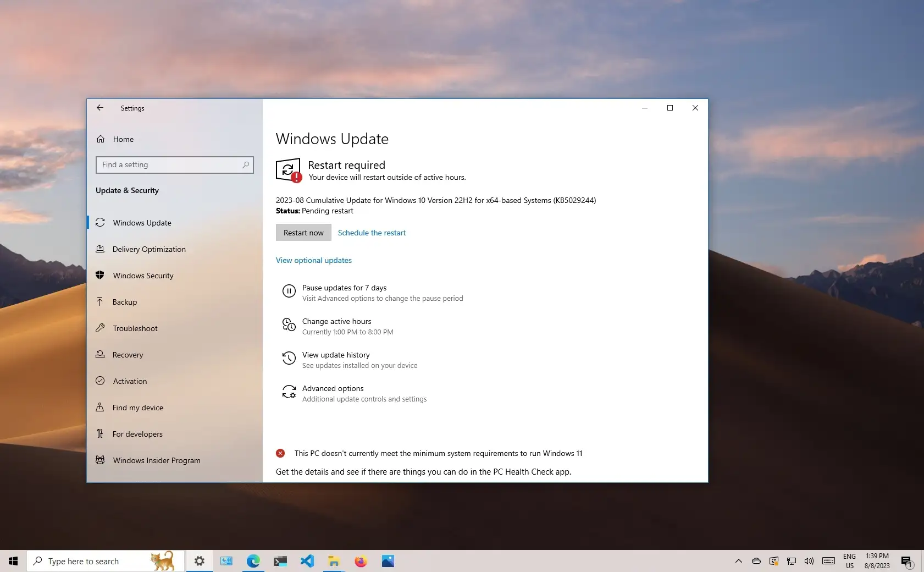924x572 pixels.
Task: Select the Recovery icon in sidebar
Action: pos(100,354)
